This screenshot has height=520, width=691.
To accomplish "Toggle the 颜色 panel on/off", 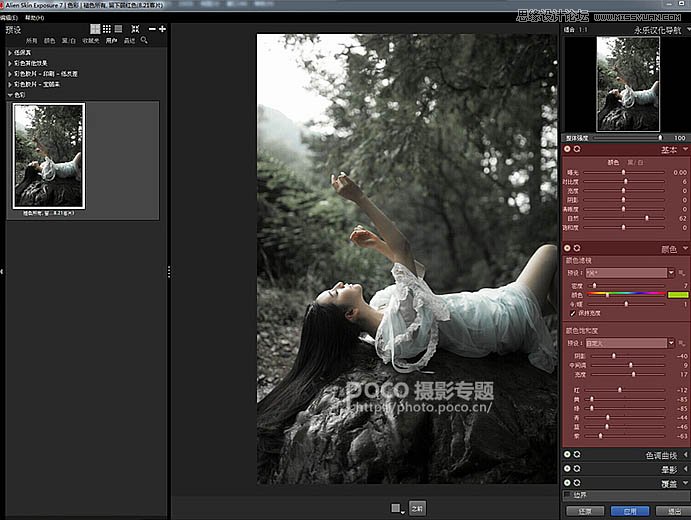I will (x=567, y=248).
